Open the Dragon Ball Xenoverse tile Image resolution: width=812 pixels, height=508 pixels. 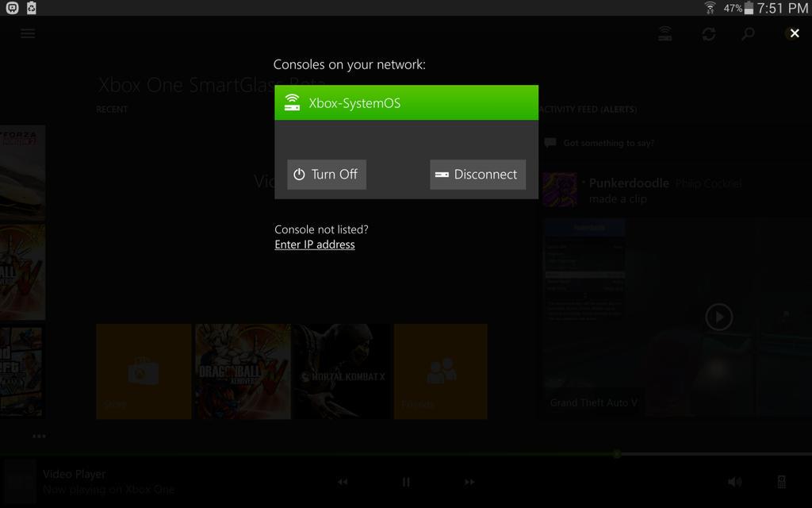click(x=243, y=371)
